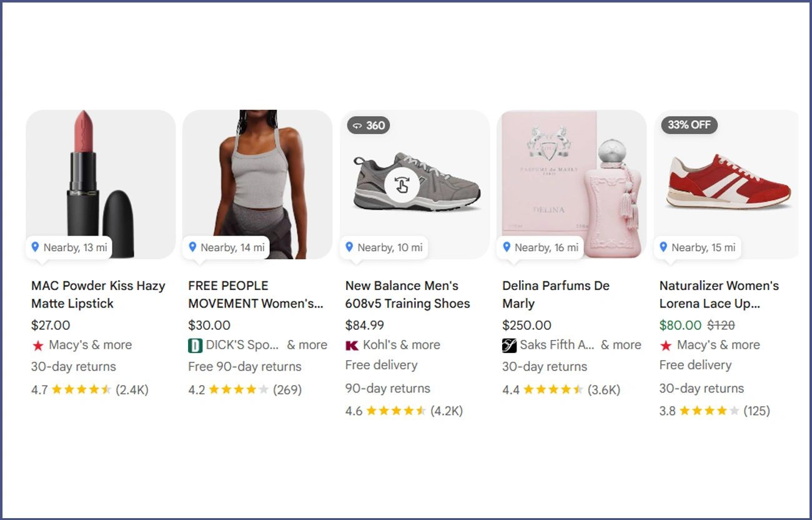Open Naturalizer Women's Lorena Lace Up title
Viewport: 812px width, 520px height.
(x=718, y=294)
